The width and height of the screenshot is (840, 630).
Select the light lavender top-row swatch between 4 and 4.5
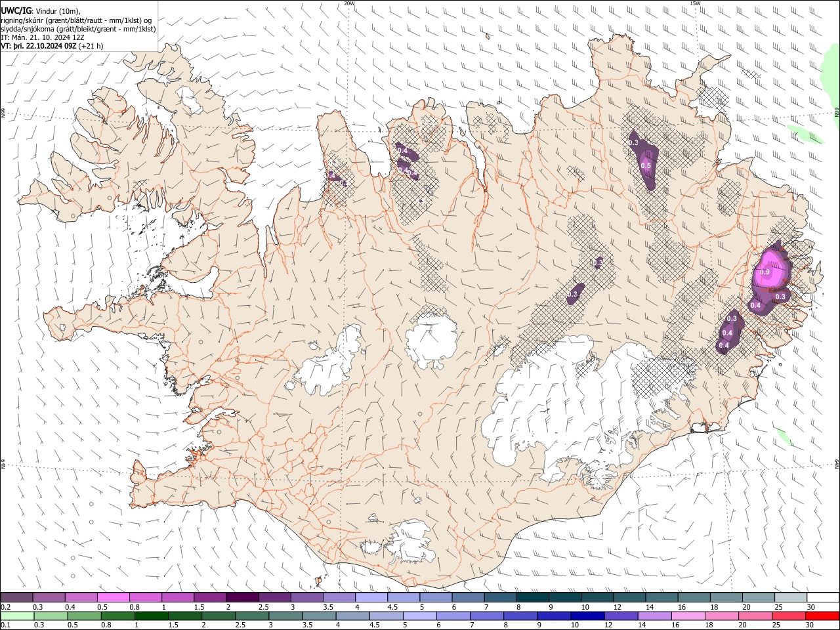(371, 597)
